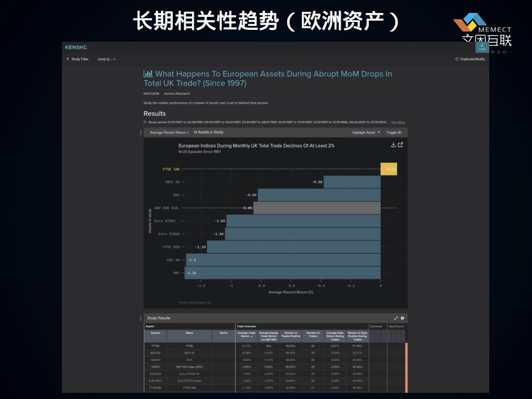Click the Login user icon
This screenshot has height=399, width=532.
pos(482,45)
